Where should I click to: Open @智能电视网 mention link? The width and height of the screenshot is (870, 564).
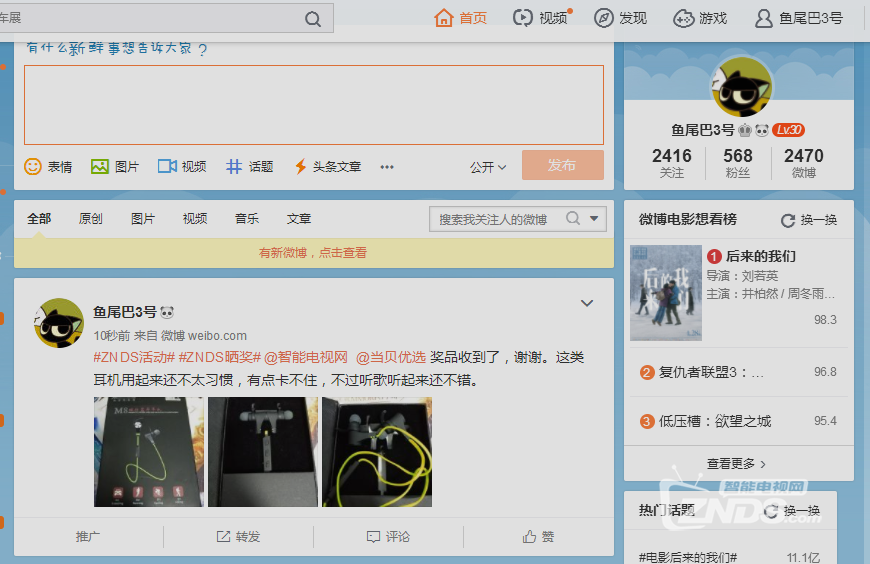click(306, 357)
